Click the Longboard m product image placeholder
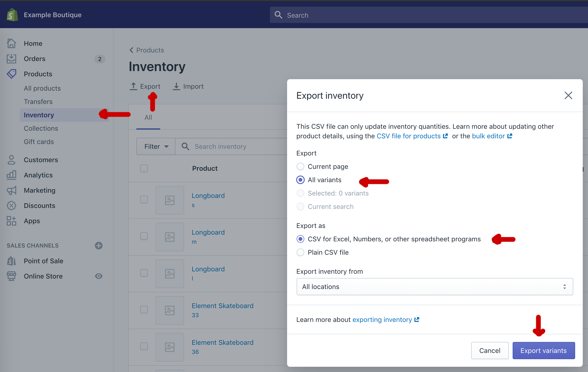 (x=170, y=237)
